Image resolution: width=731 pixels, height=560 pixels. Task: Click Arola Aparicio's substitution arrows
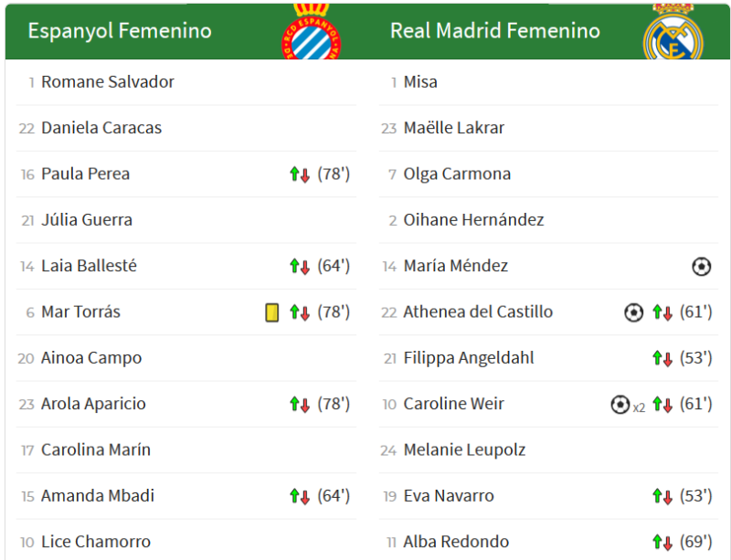[x=300, y=404]
